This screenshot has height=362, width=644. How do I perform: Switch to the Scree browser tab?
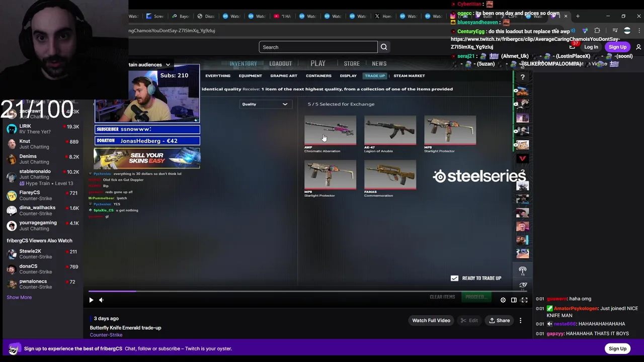pyautogui.click(x=155, y=16)
